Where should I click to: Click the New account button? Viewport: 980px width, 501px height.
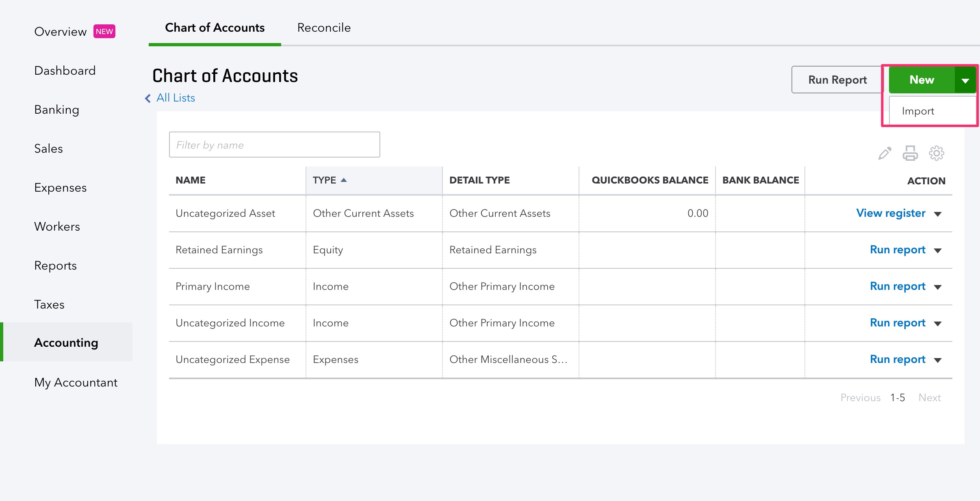tap(921, 79)
